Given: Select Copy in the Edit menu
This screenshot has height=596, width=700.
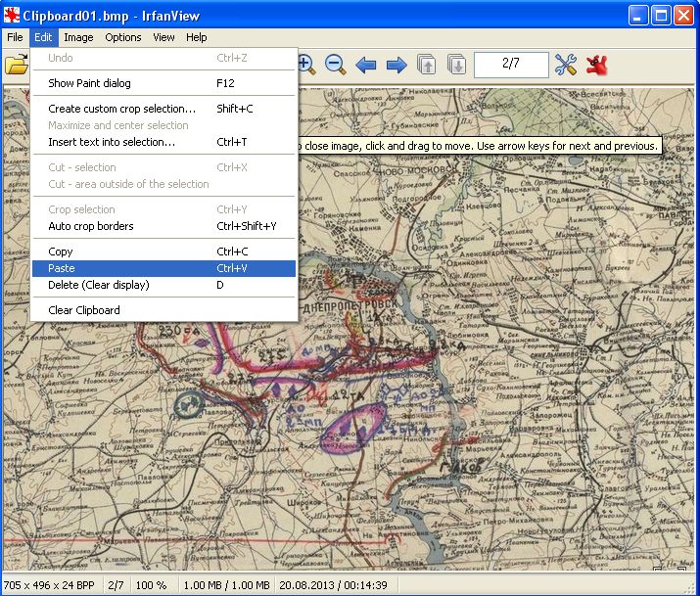Looking at the screenshot, I should 61,252.
